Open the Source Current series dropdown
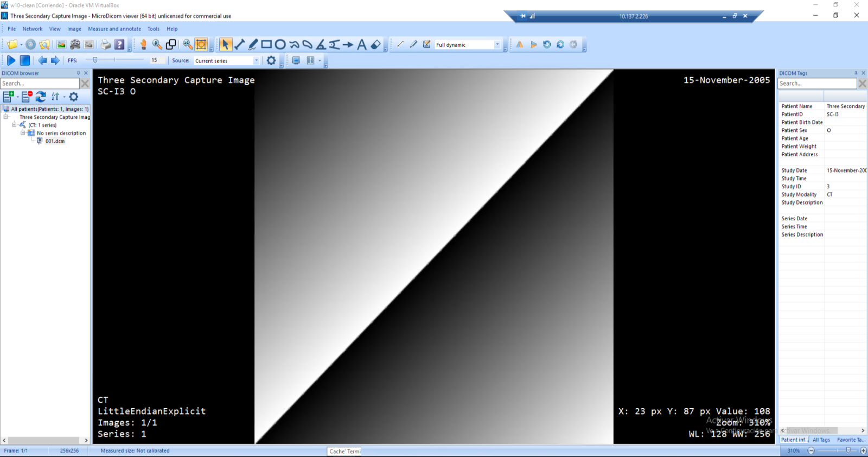868x457 pixels. pyautogui.click(x=256, y=61)
